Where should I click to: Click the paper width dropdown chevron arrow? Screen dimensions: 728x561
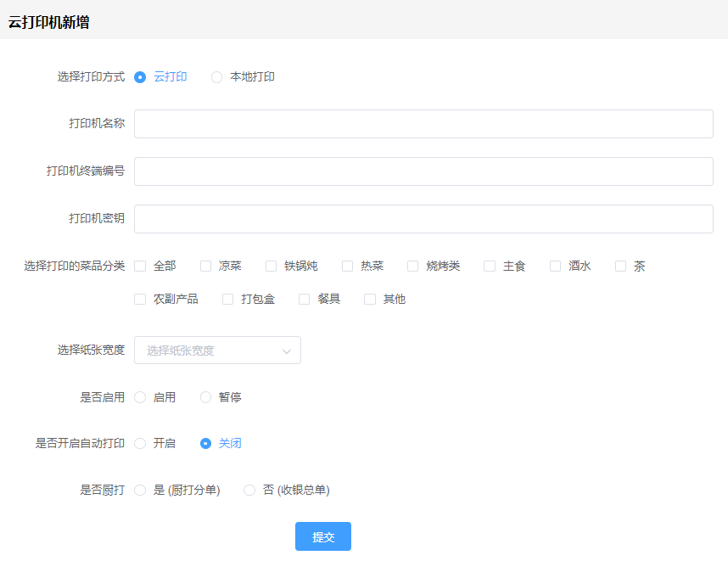tap(287, 351)
